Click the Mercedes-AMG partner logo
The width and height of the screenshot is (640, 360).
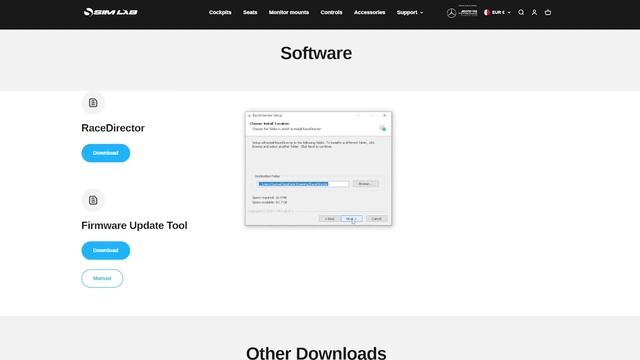(462, 12)
